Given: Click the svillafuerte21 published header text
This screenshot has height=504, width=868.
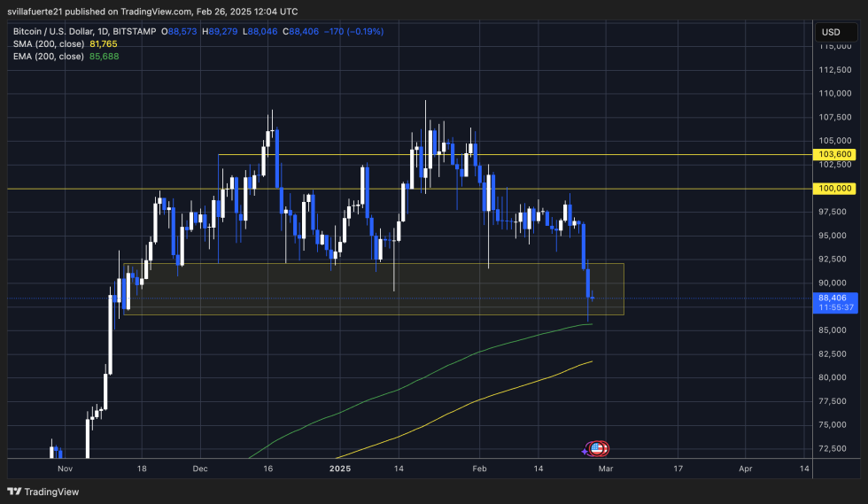Looking at the screenshot, I should pos(151,11).
